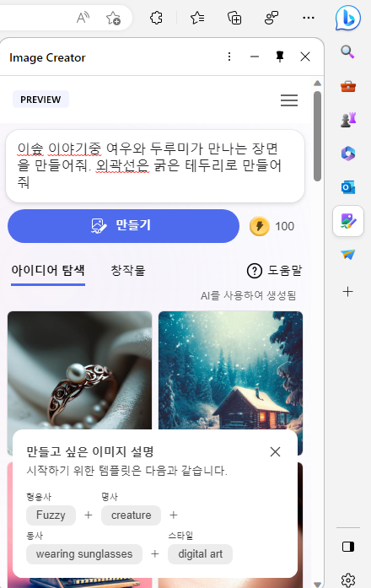371x588 pixels.
Task: Open the Outlook sidebar icon
Action: pos(348,187)
